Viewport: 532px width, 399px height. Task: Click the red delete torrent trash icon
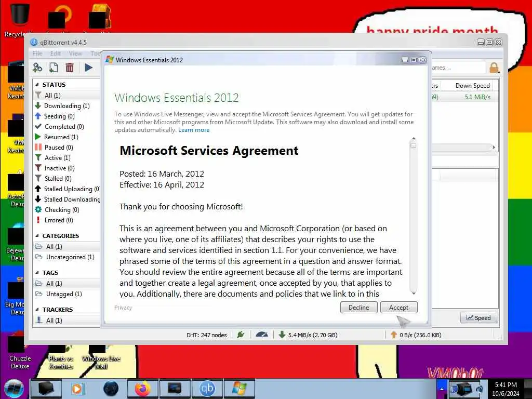[x=70, y=68]
